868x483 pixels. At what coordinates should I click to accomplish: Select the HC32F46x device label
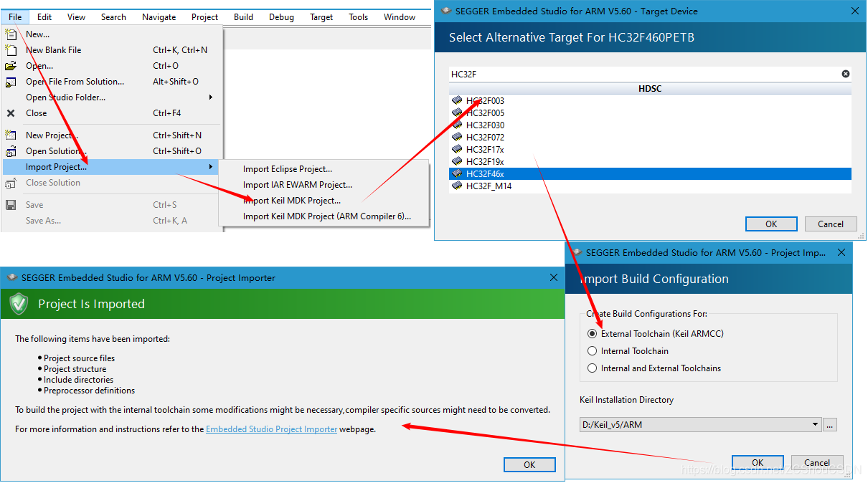coord(485,174)
